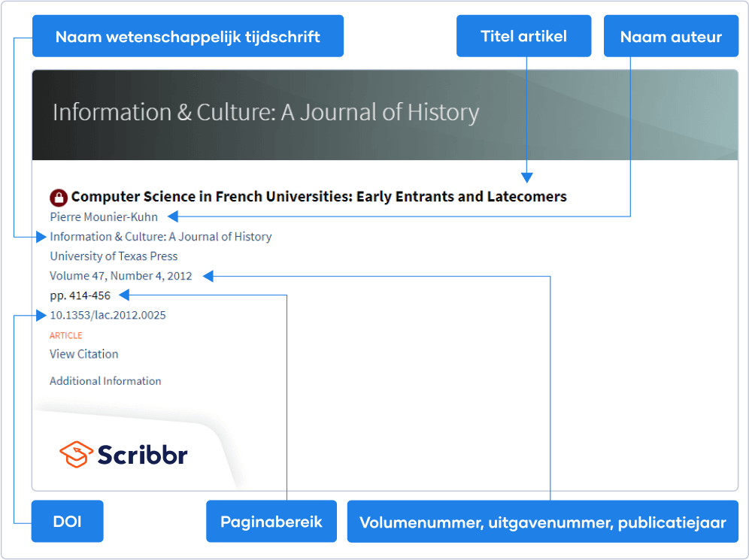Open the article title Computer Science in French Universities

tap(319, 197)
